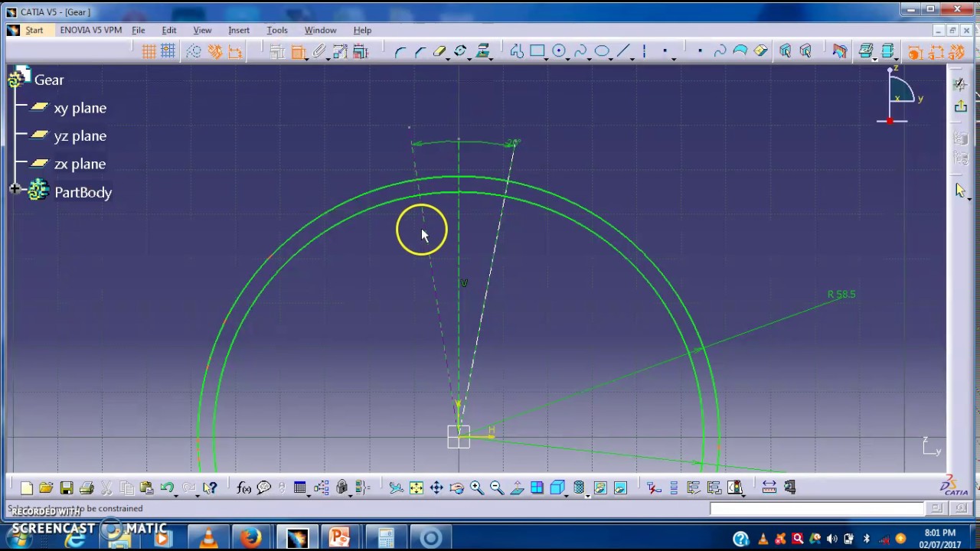Activate the Rotate view tool
The width and height of the screenshot is (980, 551).
(456, 487)
